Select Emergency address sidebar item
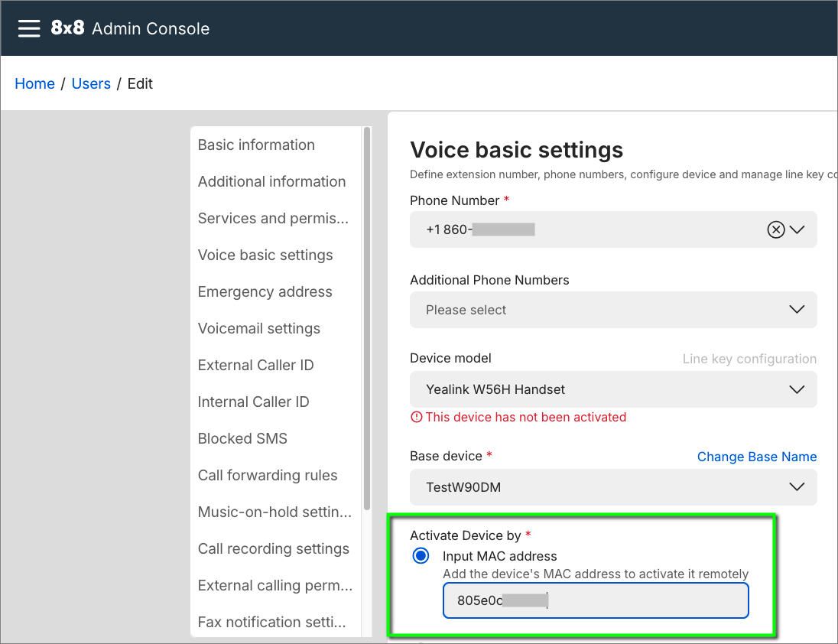 (265, 291)
